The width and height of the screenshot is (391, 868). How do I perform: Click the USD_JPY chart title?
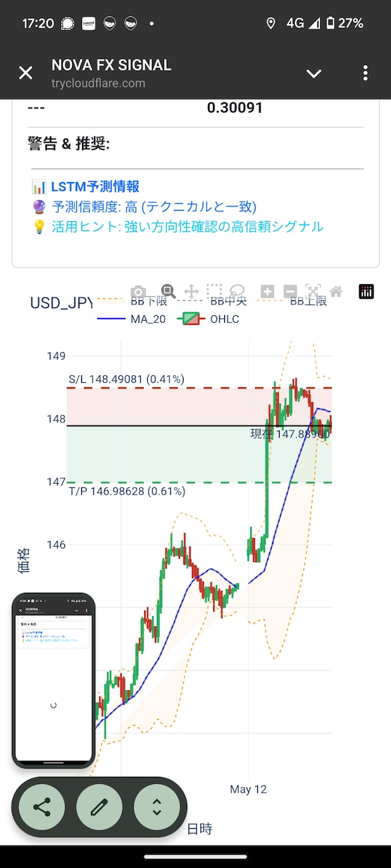pyautogui.click(x=62, y=303)
